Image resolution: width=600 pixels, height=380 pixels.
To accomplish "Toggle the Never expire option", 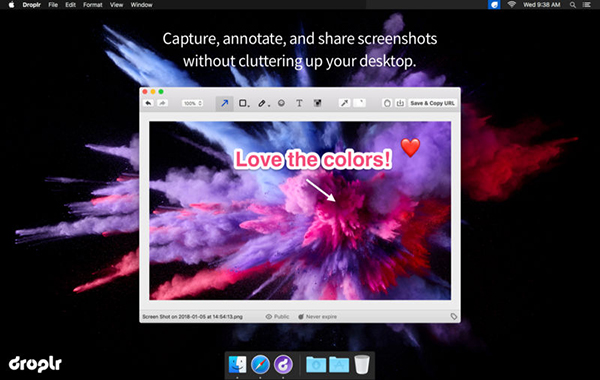I will pos(318,316).
